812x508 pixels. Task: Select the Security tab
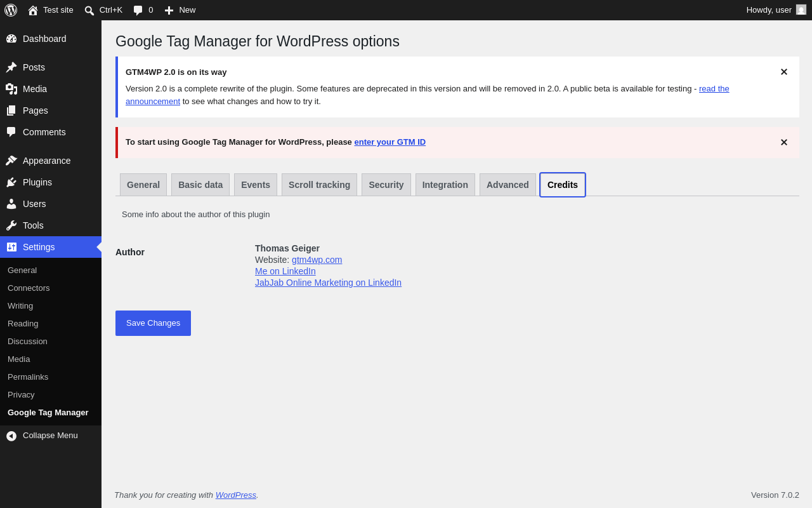pyautogui.click(x=386, y=185)
